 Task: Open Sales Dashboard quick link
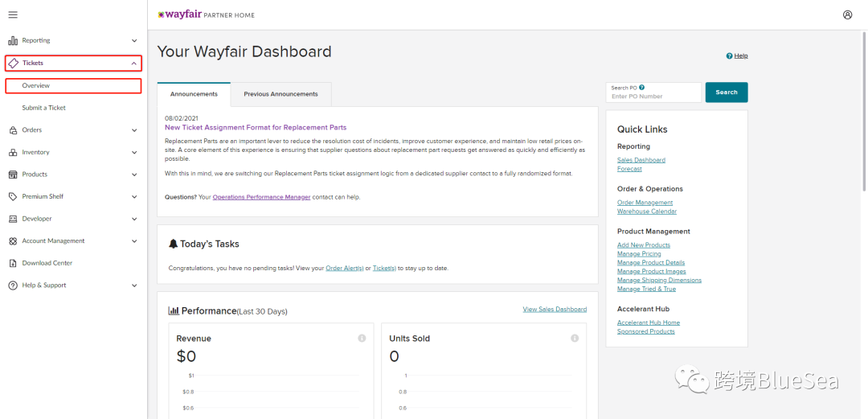pos(641,160)
